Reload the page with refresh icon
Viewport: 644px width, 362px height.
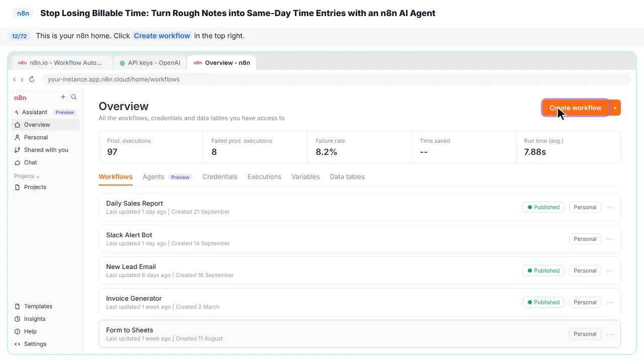coord(32,79)
